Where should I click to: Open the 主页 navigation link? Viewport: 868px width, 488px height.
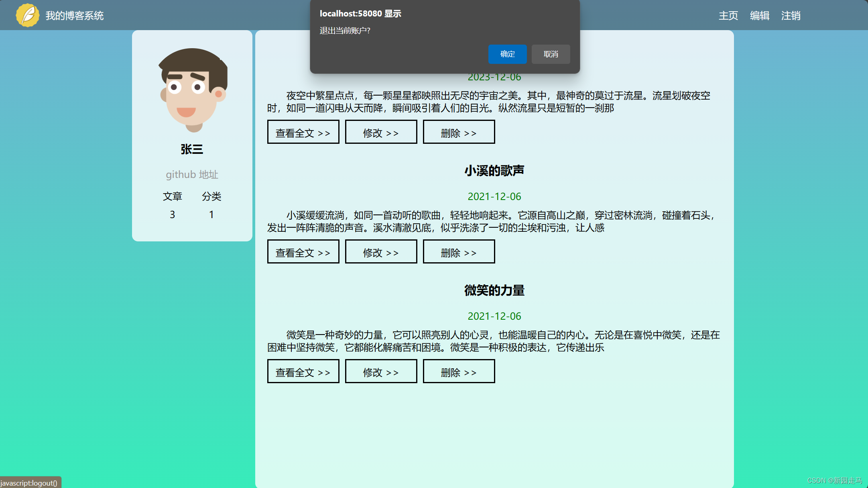click(728, 16)
